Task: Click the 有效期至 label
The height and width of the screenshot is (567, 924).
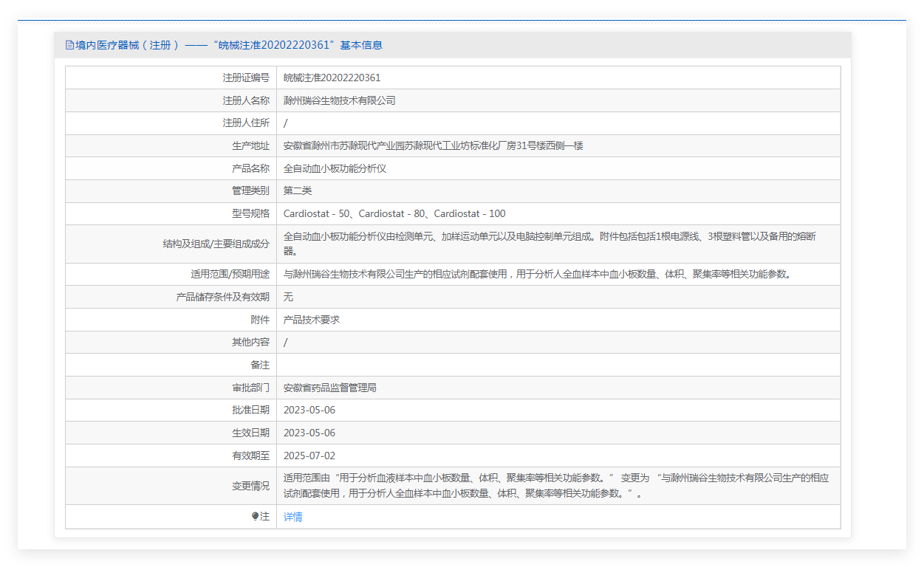Action: 251,456
